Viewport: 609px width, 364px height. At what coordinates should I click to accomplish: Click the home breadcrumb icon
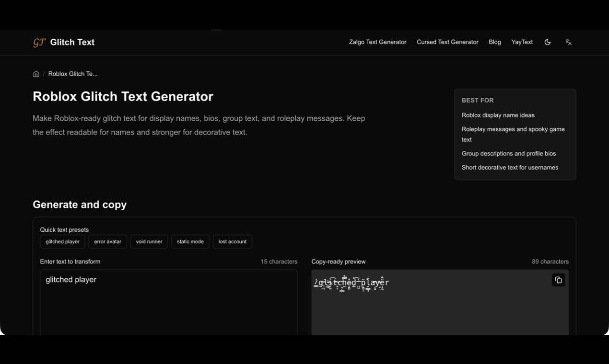coord(36,74)
